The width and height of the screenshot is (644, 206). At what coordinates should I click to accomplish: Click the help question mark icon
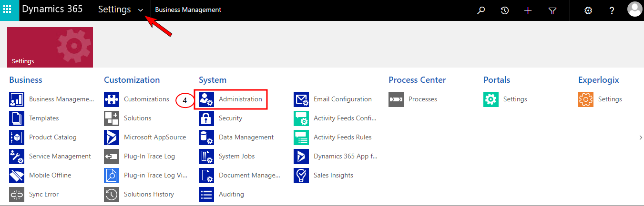[612, 10]
